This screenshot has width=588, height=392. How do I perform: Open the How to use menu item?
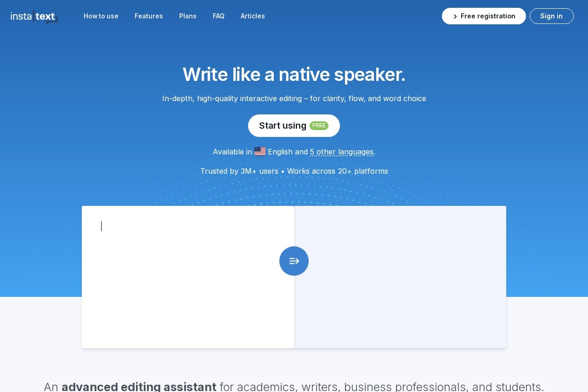pos(101,16)
